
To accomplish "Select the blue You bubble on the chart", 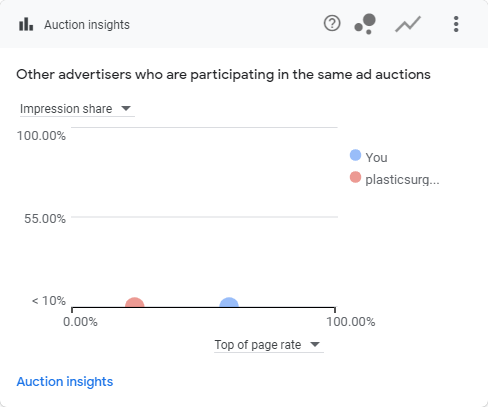I will click(229, 303).
